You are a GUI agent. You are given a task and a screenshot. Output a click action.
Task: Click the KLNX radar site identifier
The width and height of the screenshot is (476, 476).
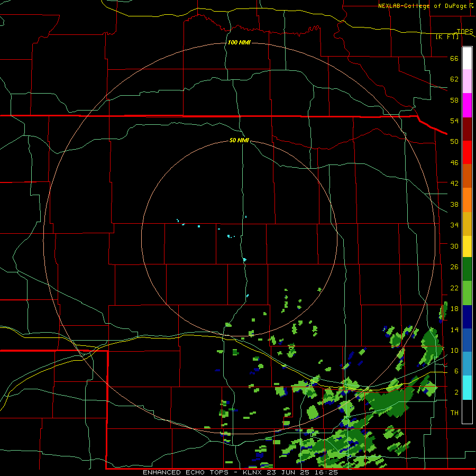coord(252,472)
